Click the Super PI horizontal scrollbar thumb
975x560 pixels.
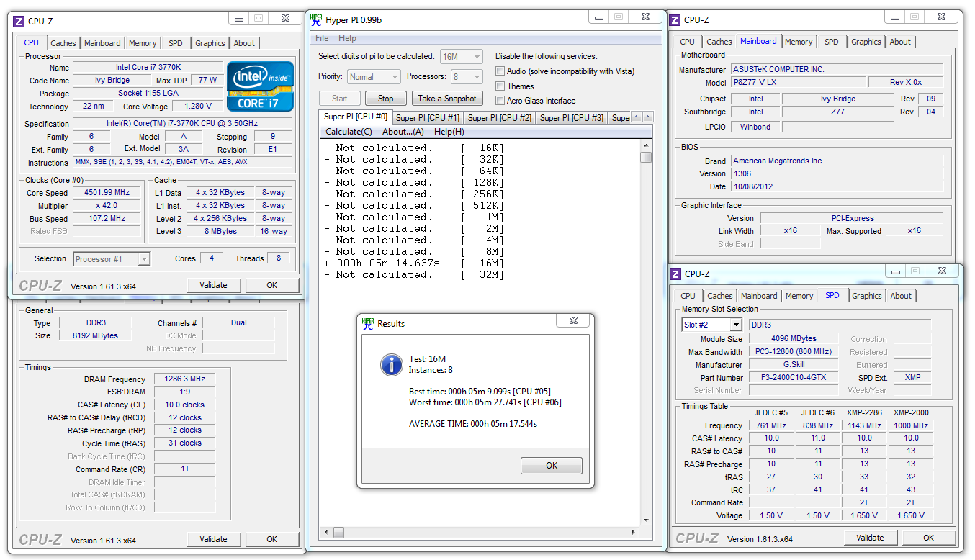coord(339,533)
